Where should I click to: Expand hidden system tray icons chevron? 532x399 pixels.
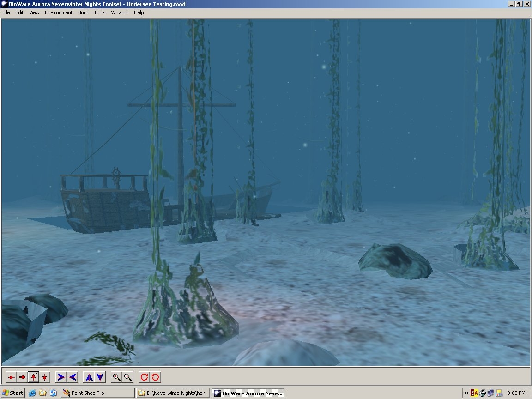coord(466,393)
